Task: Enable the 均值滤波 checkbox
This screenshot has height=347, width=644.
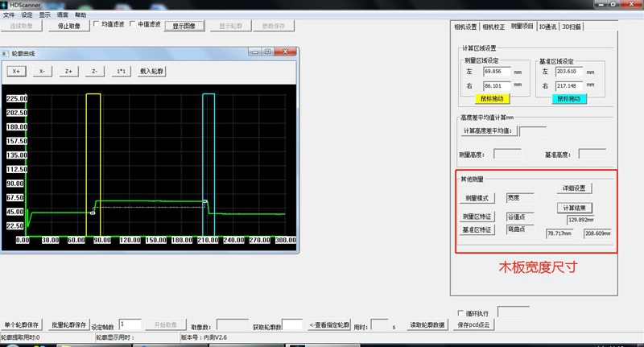Action: click(x=97, y=24)
